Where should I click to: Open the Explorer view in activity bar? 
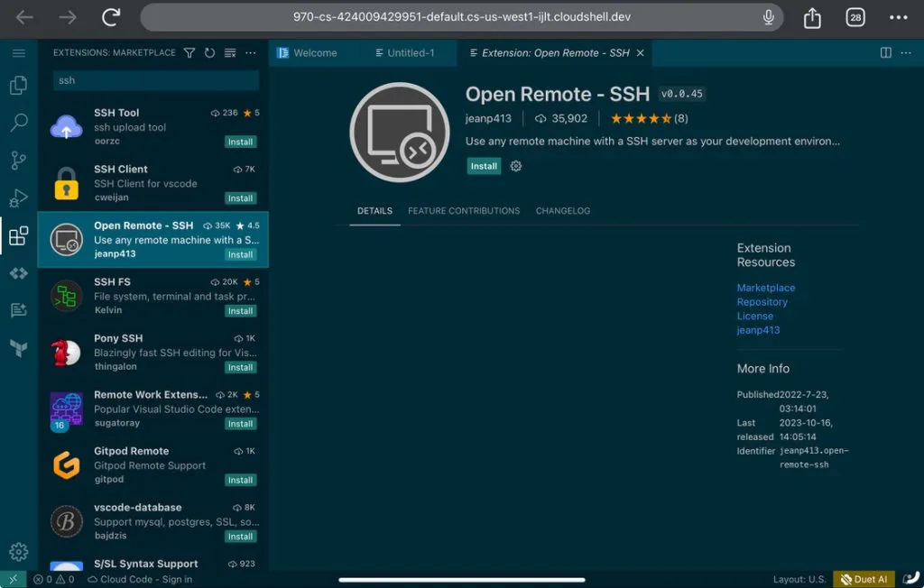point(18,85)
